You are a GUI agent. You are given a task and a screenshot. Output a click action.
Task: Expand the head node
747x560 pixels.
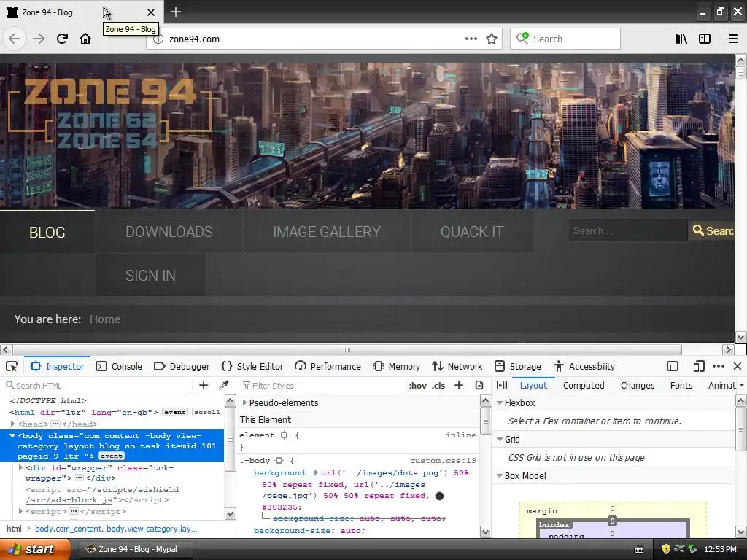13,424
